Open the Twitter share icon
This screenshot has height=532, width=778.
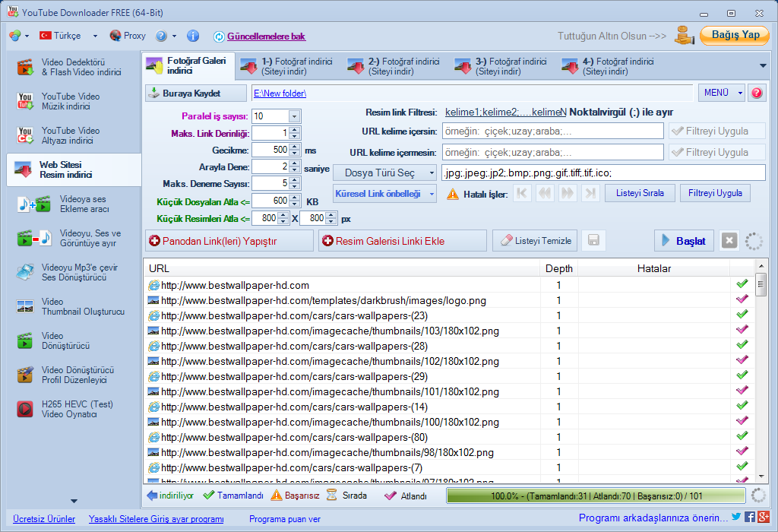(735, 518)
